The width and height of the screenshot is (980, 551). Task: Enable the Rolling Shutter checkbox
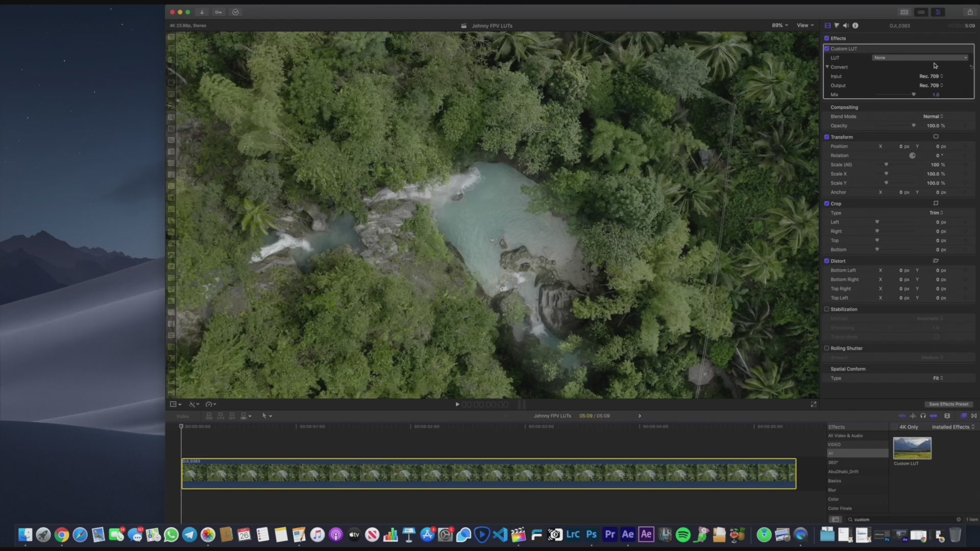coord(827,348)
